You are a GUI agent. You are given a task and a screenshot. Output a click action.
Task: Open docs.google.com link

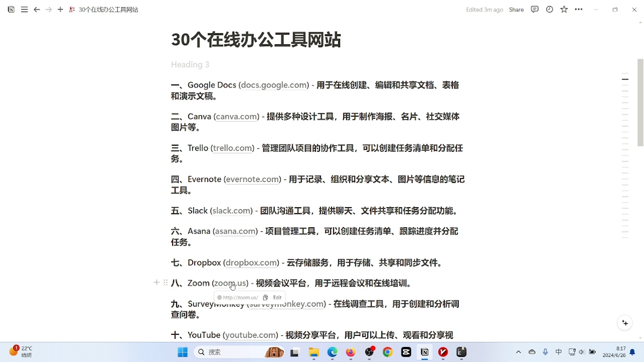[274, 85]
